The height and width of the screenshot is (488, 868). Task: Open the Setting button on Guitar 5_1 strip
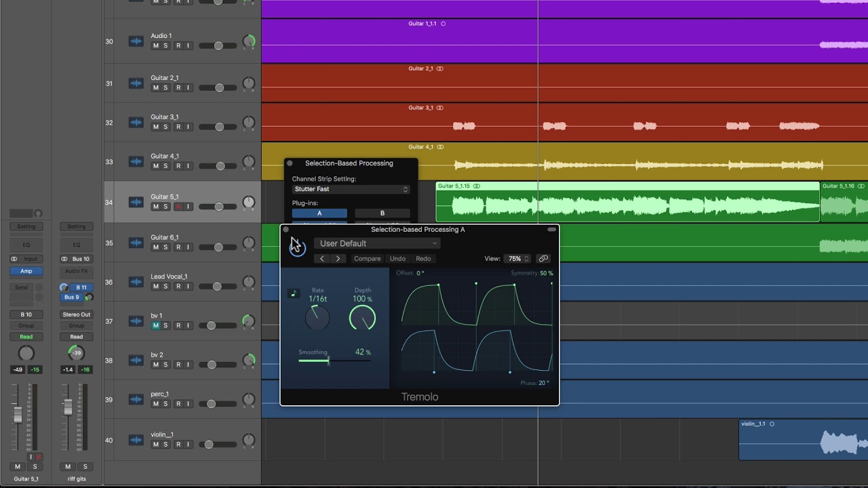(x=26, y=226)
